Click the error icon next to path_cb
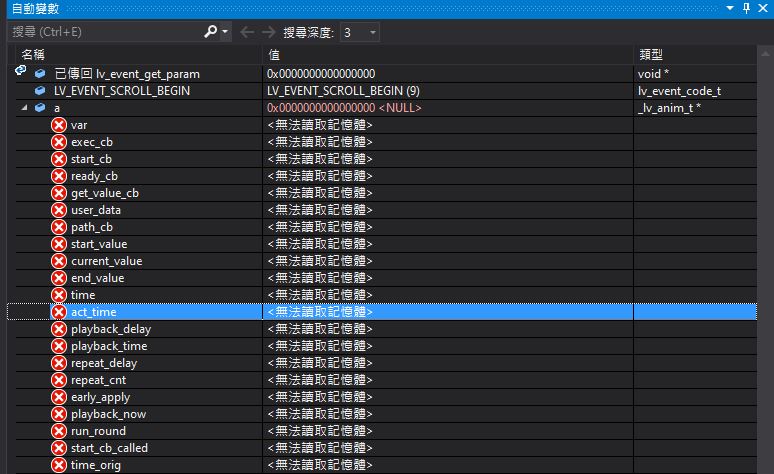The image size is (774, 474). pos(59,227)
